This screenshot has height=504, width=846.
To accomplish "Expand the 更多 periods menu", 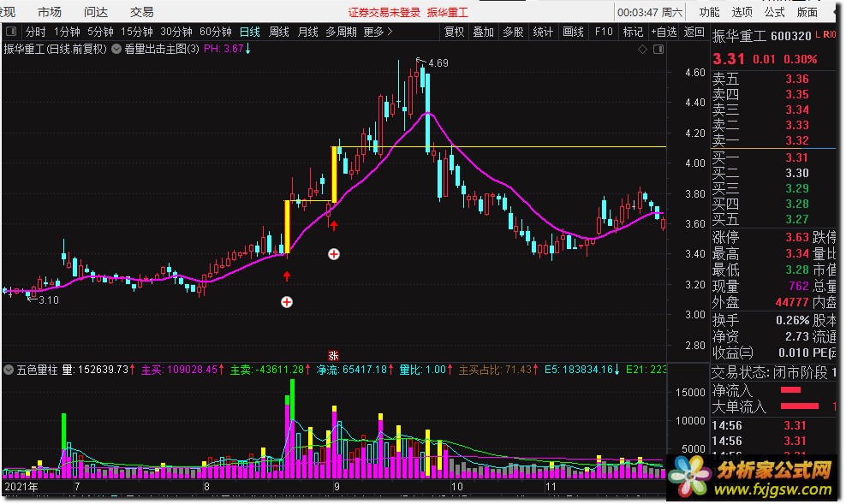I will [x=378, y=32].
